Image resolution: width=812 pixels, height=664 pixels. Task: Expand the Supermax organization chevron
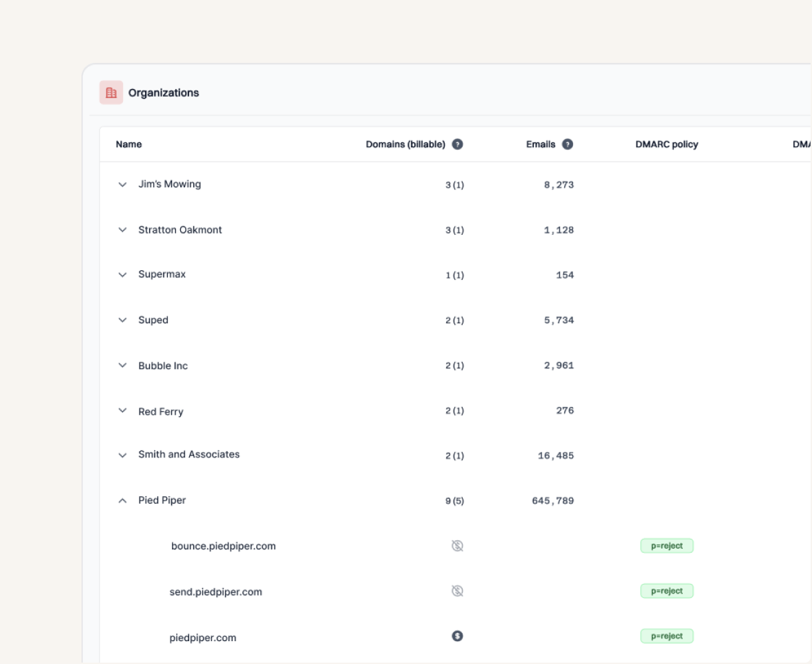[123, 275]
